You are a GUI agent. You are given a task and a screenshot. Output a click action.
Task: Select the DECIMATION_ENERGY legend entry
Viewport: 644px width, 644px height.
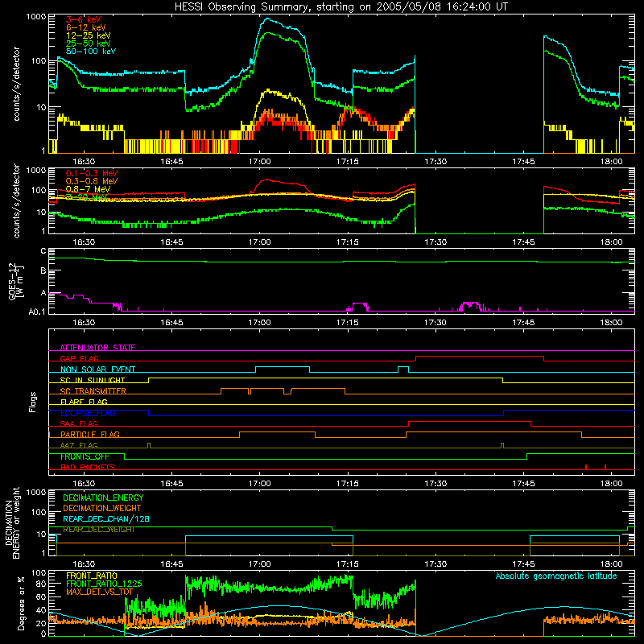point(103,497)
